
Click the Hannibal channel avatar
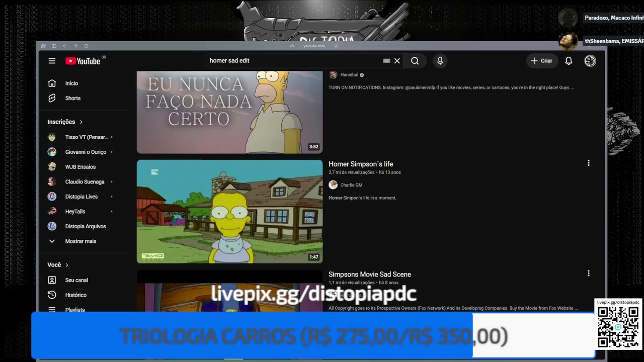(333, 75)
